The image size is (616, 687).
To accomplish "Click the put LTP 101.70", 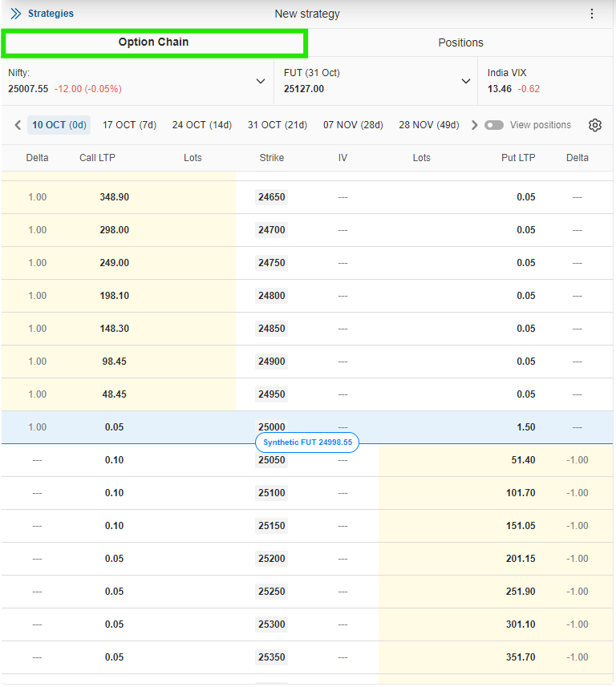I will 521,493.
